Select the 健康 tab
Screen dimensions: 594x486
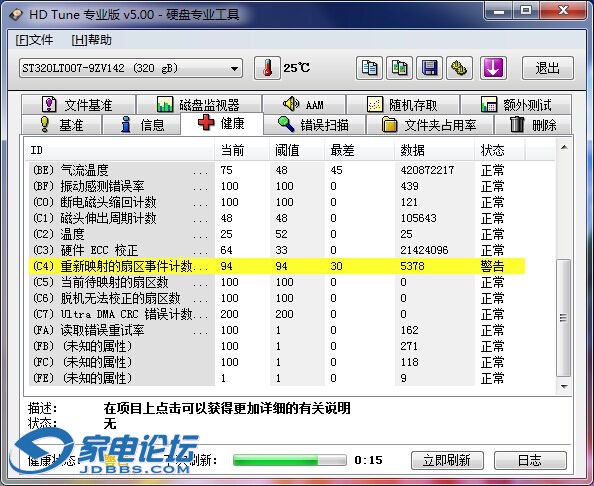(222, 123)
